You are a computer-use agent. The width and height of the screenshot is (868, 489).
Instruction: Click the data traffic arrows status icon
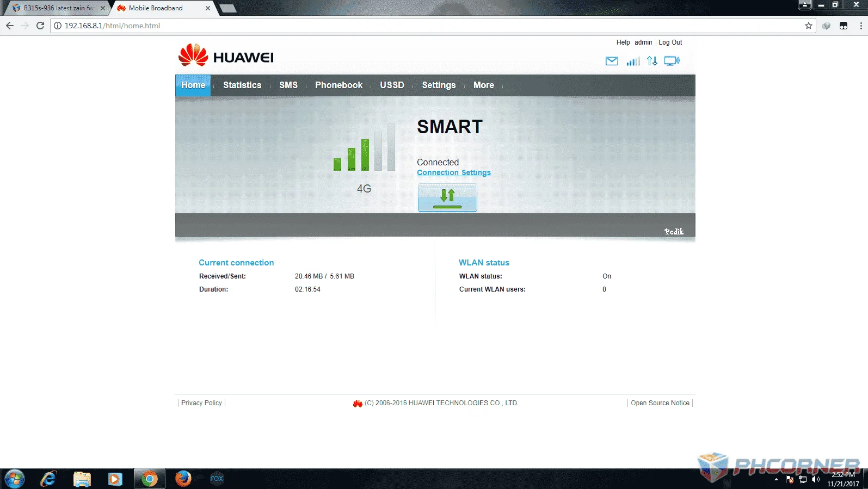(x=652, y=61)
